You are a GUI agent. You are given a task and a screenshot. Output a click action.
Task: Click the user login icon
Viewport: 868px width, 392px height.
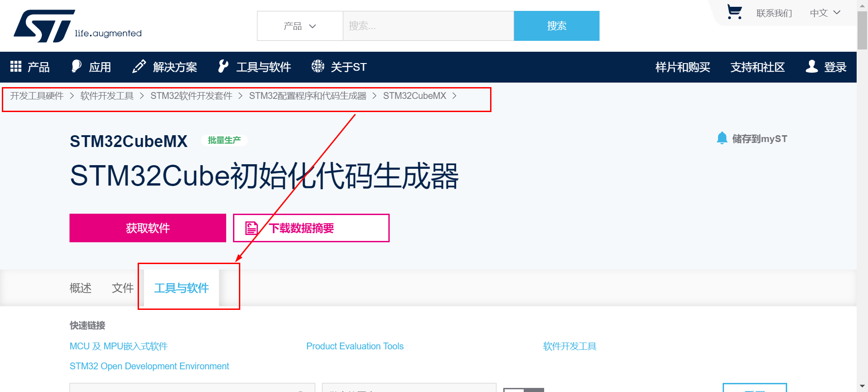coord(812,66)
